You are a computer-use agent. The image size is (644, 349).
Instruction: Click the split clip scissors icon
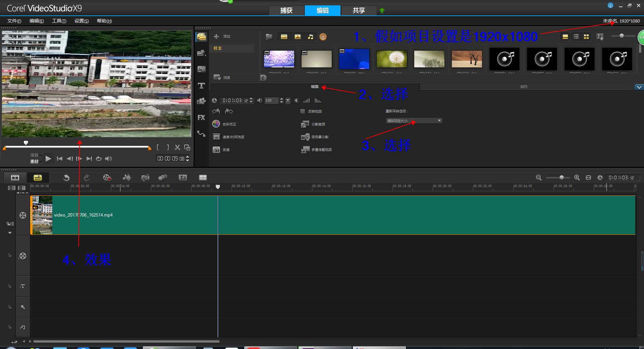coord(177,147)
